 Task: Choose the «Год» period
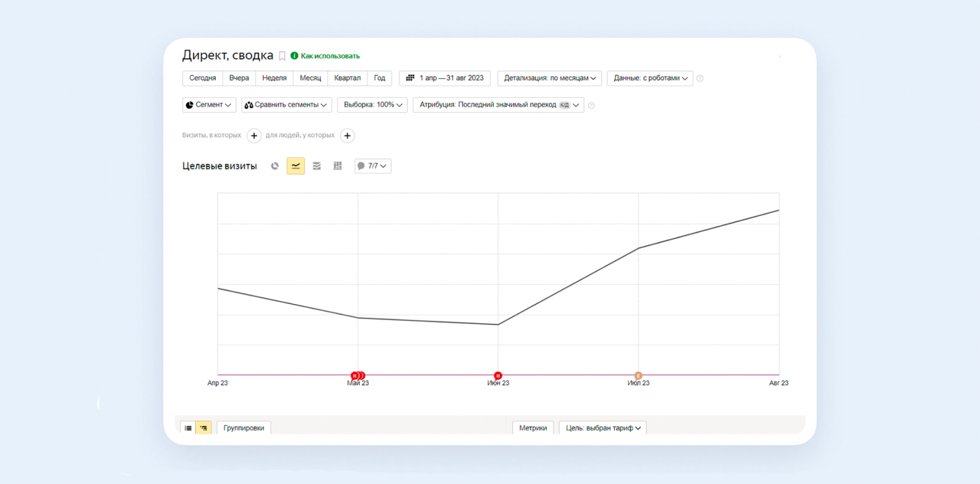pos(380,78)
